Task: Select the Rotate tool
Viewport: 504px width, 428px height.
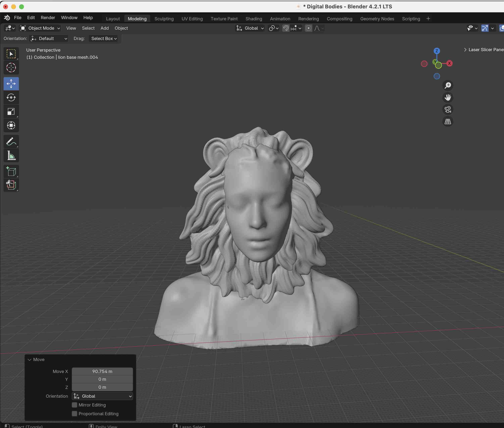Action: pos(11,98)
